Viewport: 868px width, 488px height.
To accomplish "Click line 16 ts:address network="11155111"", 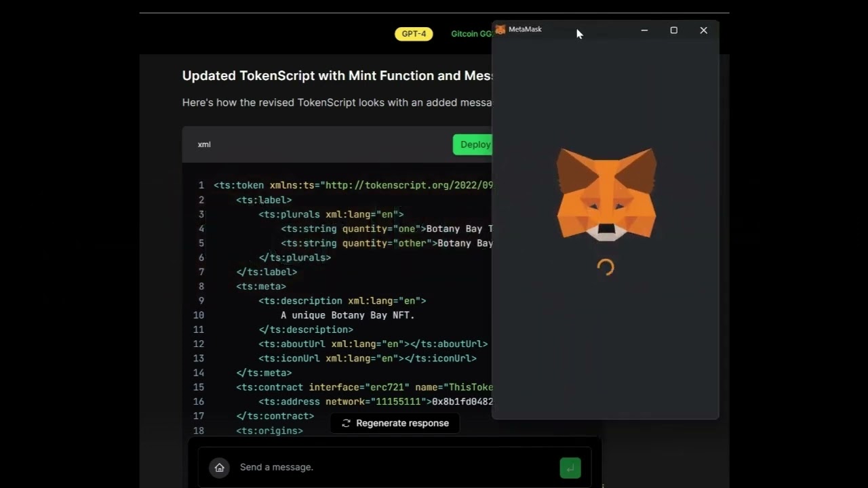I will pos(376,402).
